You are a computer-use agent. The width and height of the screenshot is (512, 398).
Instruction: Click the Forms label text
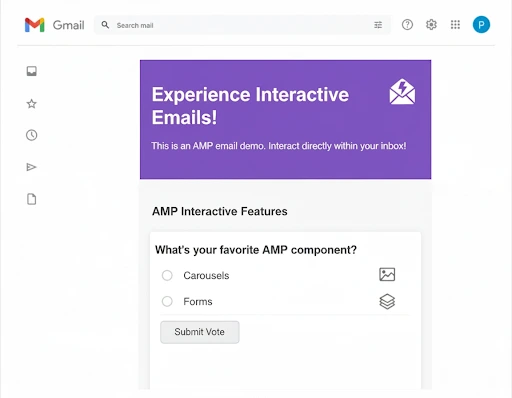[x=198, y=302]
